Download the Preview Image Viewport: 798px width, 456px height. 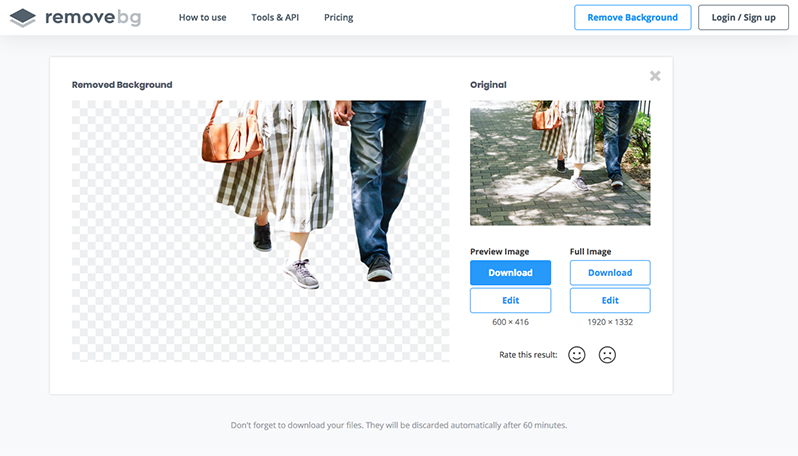(x=510, y=273)
